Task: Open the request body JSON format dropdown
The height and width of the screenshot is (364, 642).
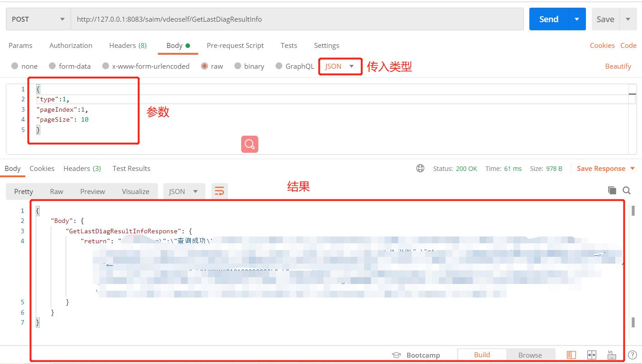Action: [x=340, y=66]
